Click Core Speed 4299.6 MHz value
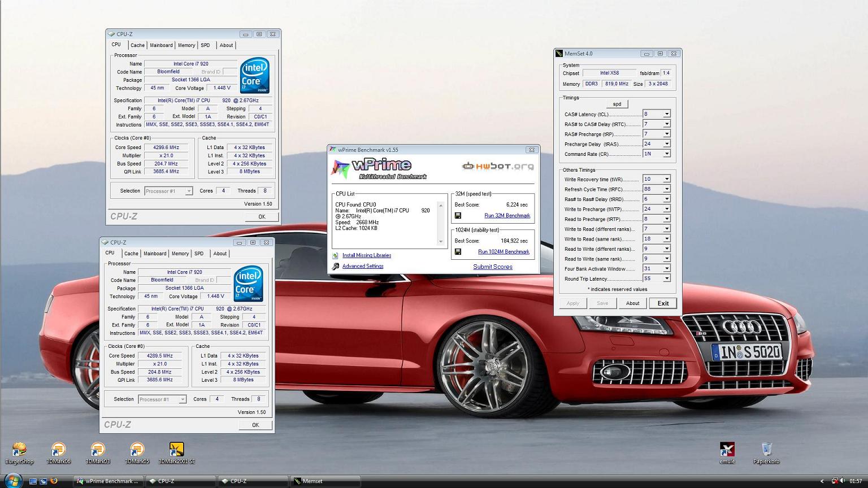This screenshot has height=488, width=868. [x=166, y=147]
